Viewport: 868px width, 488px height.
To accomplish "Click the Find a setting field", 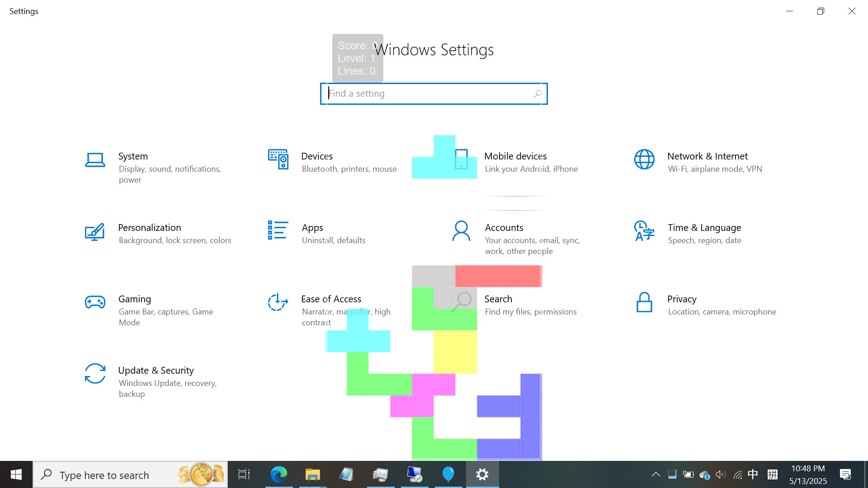I will [x=425, y=94].
